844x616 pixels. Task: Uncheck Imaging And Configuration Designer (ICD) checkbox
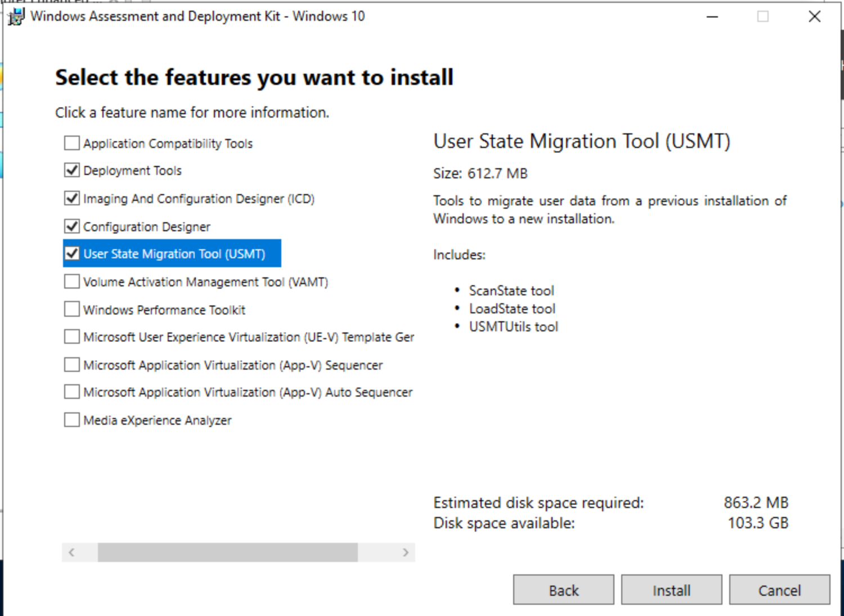click(x=72, y=198)
